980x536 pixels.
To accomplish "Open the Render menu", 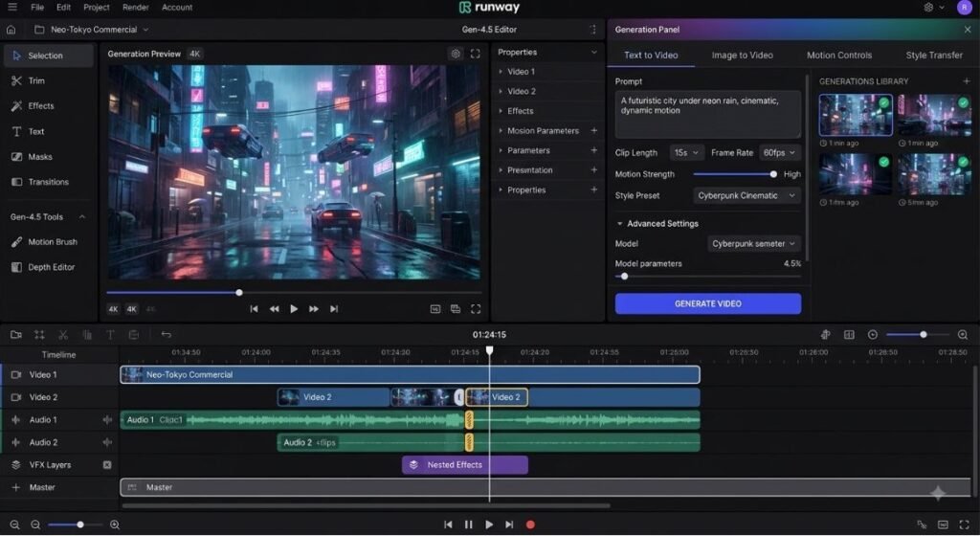I will (x=136, y=8).
